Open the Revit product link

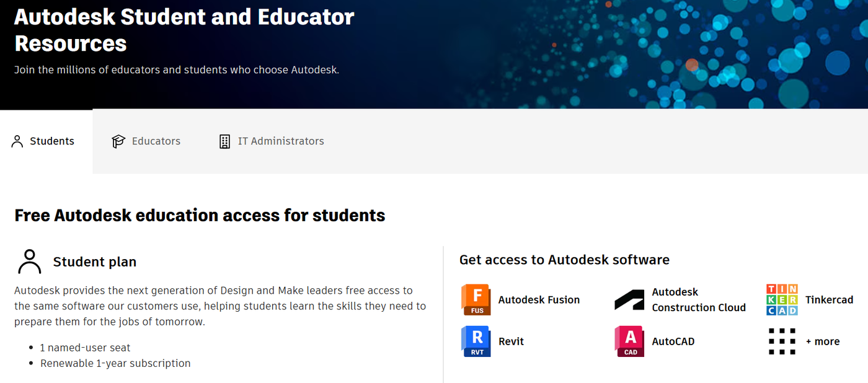point(511,341)
